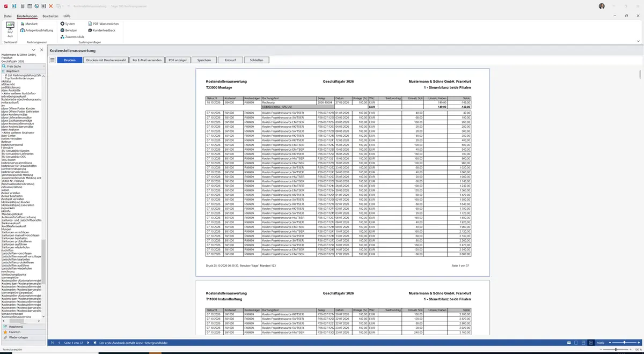Collapse the navigation pane with the chevron

[34, 50]
